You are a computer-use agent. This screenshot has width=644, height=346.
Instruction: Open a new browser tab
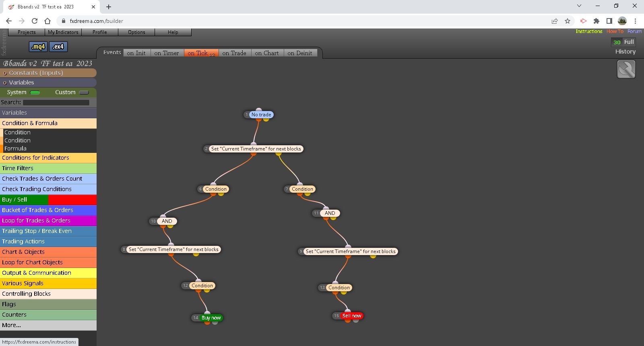(x=109, y=7)
